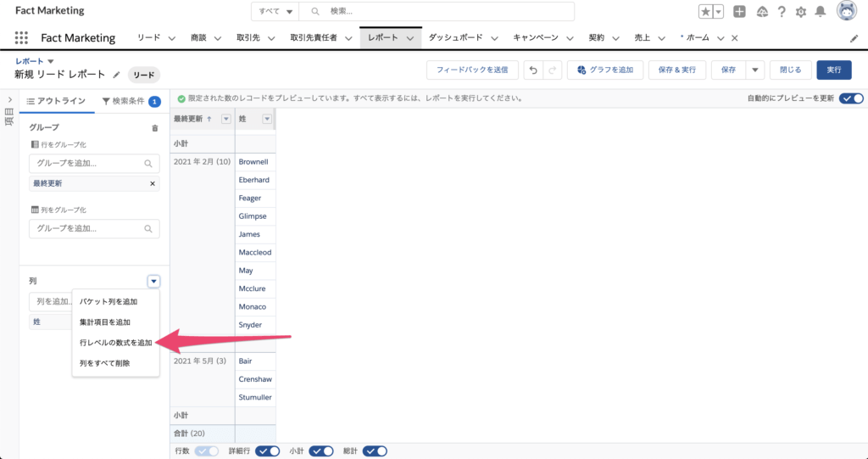Viewport: 868px width, 459px height.
Task: Open the notifications bell icon
Action: click(821, 12)
